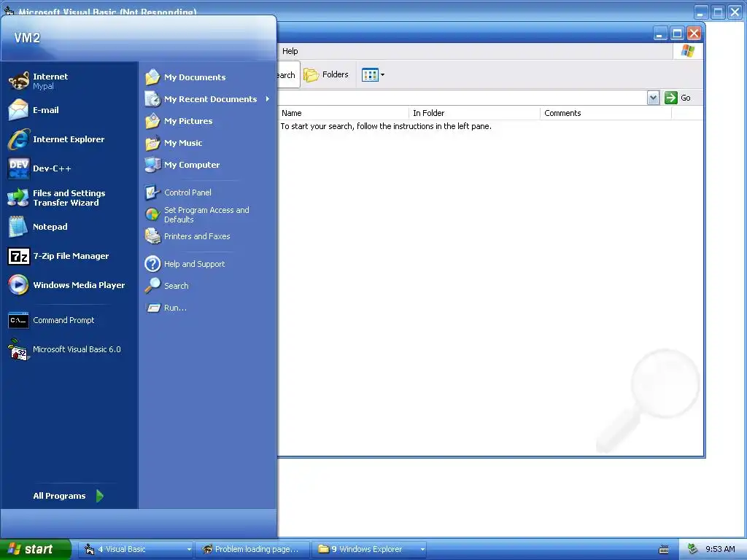The width and height of the screenshot is (747, 560).
Task: Click the clock showing 9:53 AM
Action: tap(720, 549)
